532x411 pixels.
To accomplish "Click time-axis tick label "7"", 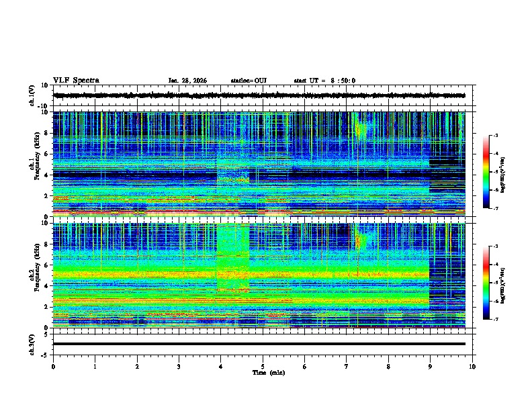I will (x=347, y=367).
